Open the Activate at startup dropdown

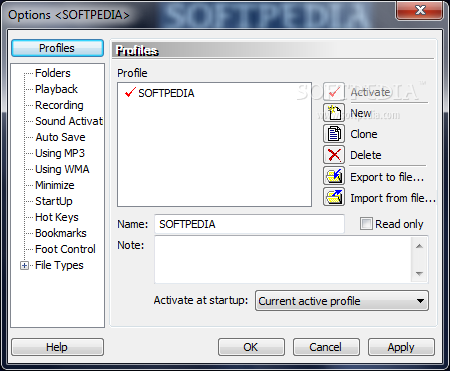tap(342, 301)
